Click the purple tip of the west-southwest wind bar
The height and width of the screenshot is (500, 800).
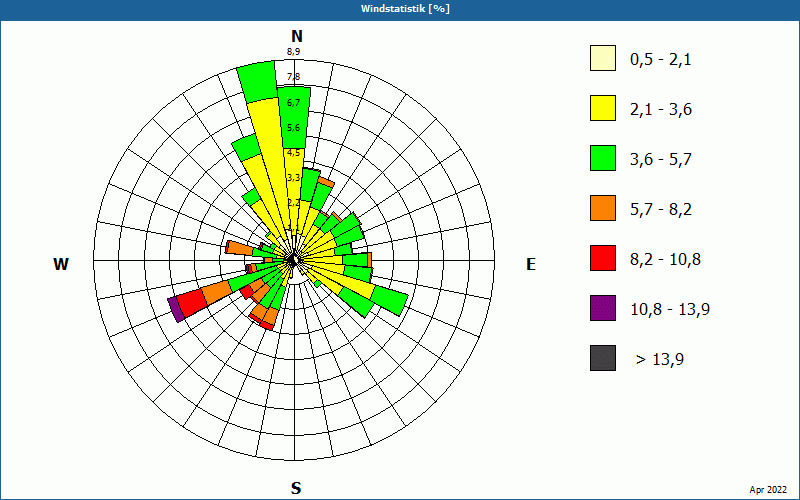176,310
